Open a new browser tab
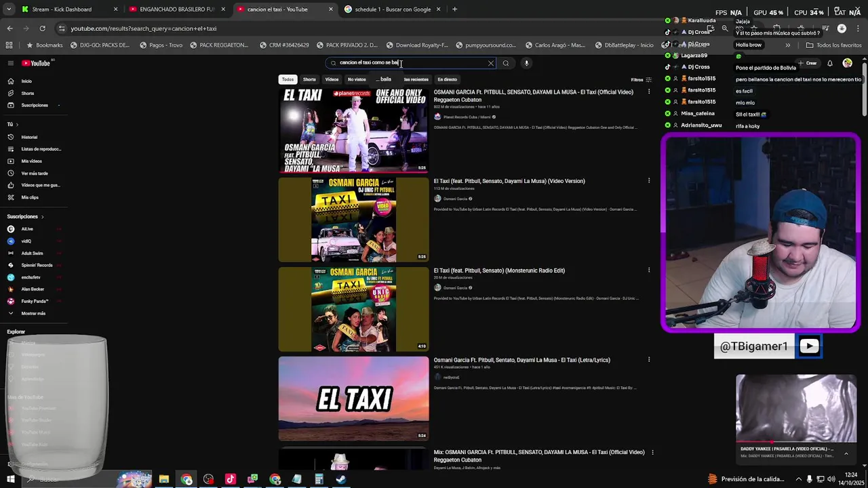The height and width of the screenshot is (488, 868). tap(454, 9)
